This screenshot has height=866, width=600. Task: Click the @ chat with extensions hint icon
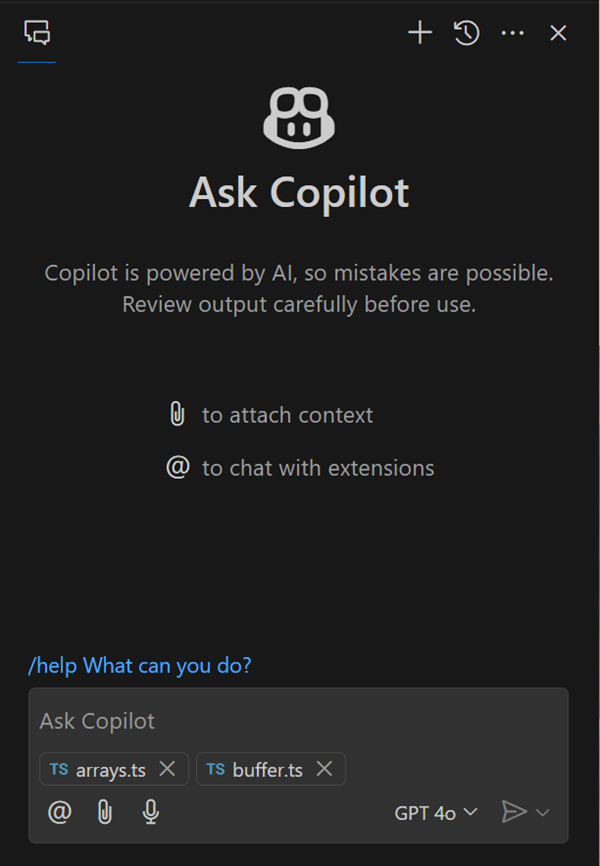coord(177,467)
